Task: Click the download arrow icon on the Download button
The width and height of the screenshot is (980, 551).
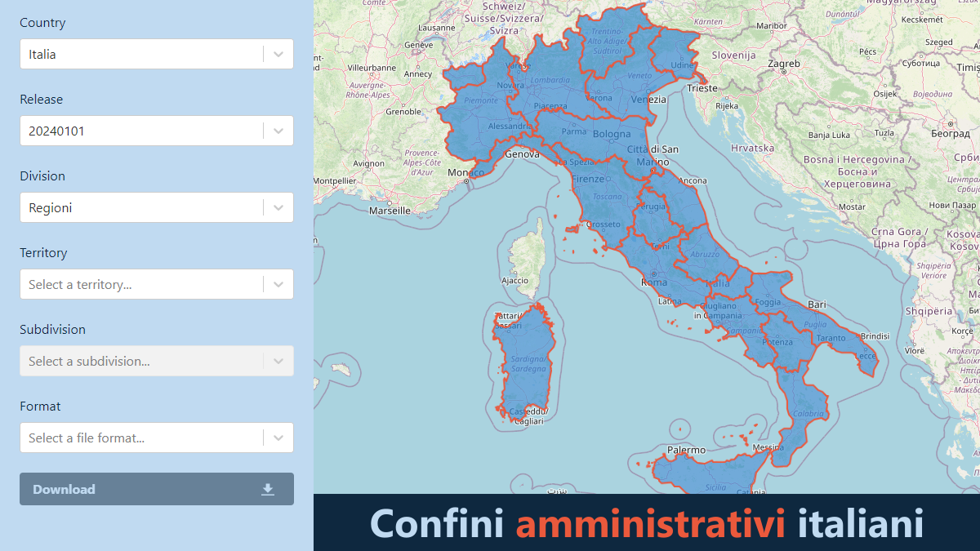Action: (x=268, y=488)
